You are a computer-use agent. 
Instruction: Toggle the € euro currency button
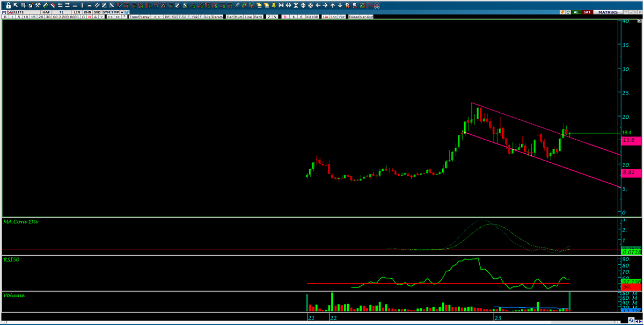302,17
